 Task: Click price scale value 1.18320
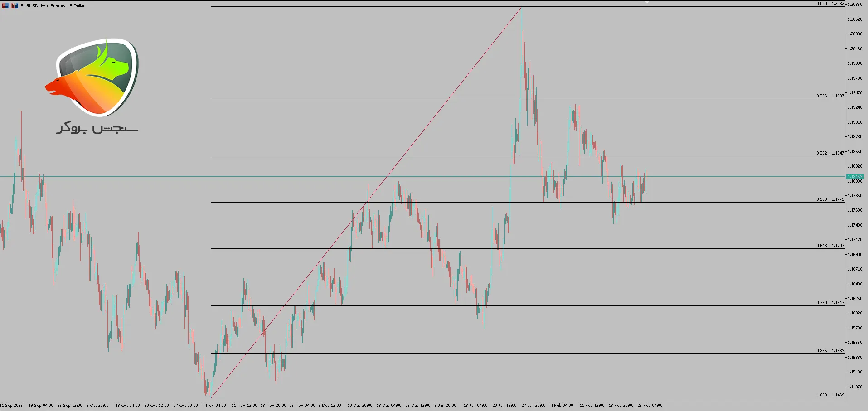(855, 166)
